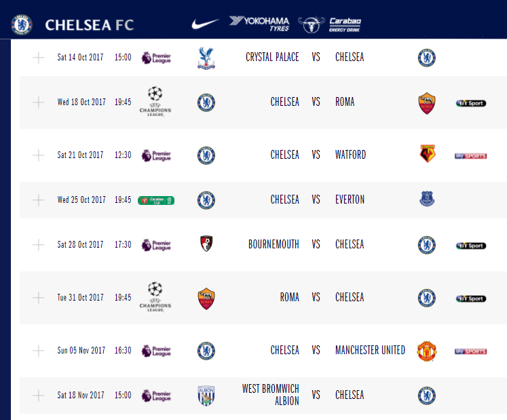The width and height of the screenshot is (507, 420).
Task: Expand the Crystal Palace vs Chelsea fixture
Action: pyautogui.click(x=38, y=57)
